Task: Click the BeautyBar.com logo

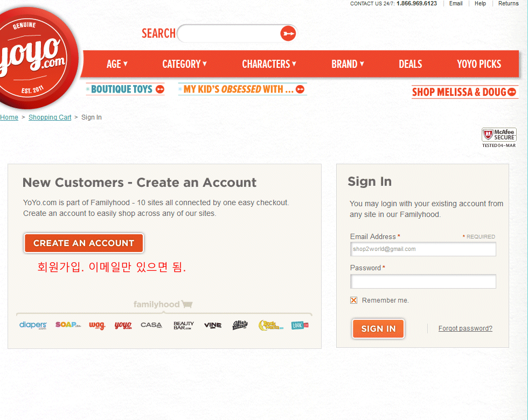Action: [x=183, y=325]
